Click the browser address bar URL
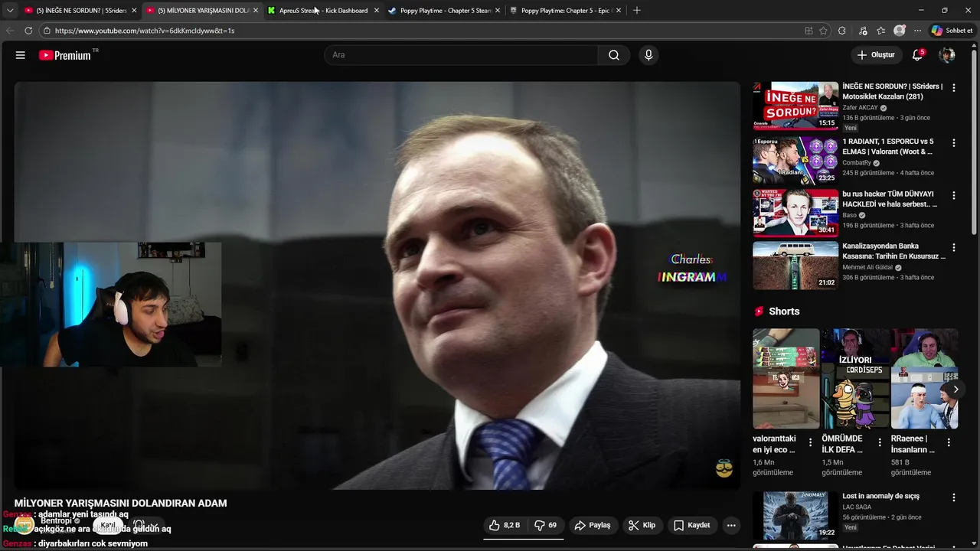The width and height of the screenshot is (980, 551). (145, 31)
